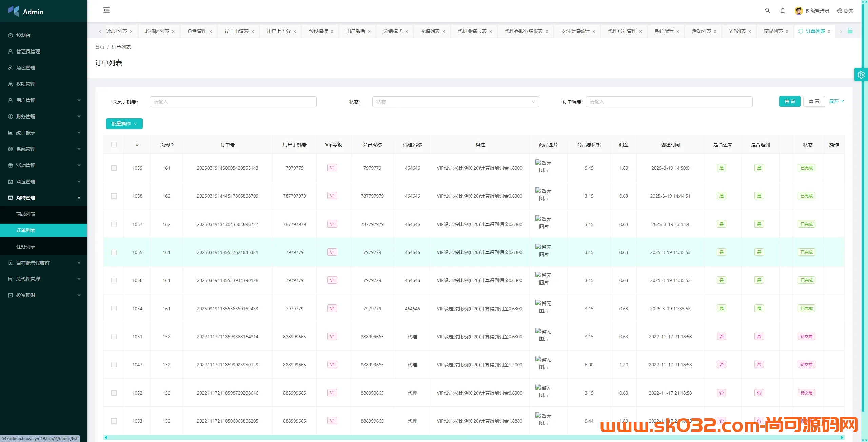
Task: Tick checkbox for order row 1051
Action: tap(114, 337)
